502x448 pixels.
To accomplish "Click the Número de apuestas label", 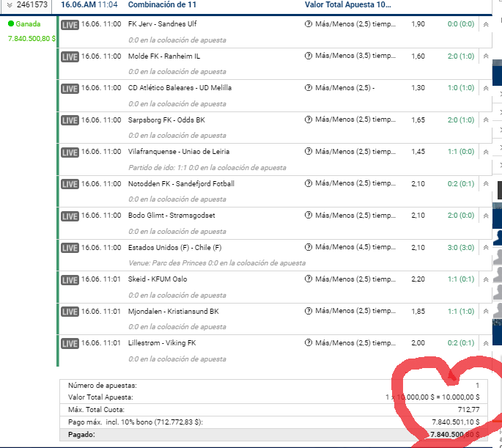I will 103,386.
